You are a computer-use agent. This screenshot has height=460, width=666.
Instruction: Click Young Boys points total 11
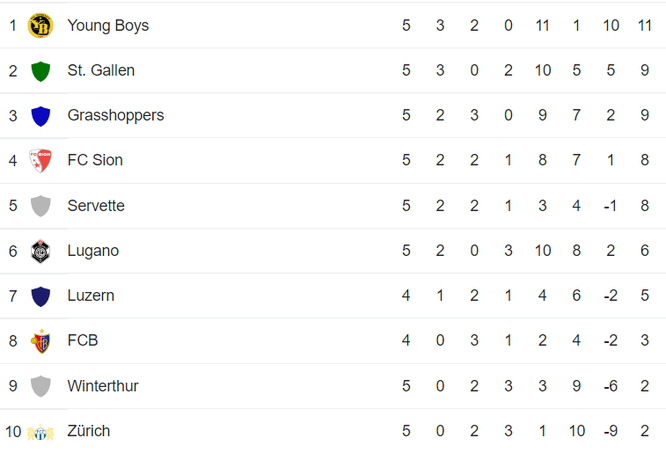click(x=644, y=25)
